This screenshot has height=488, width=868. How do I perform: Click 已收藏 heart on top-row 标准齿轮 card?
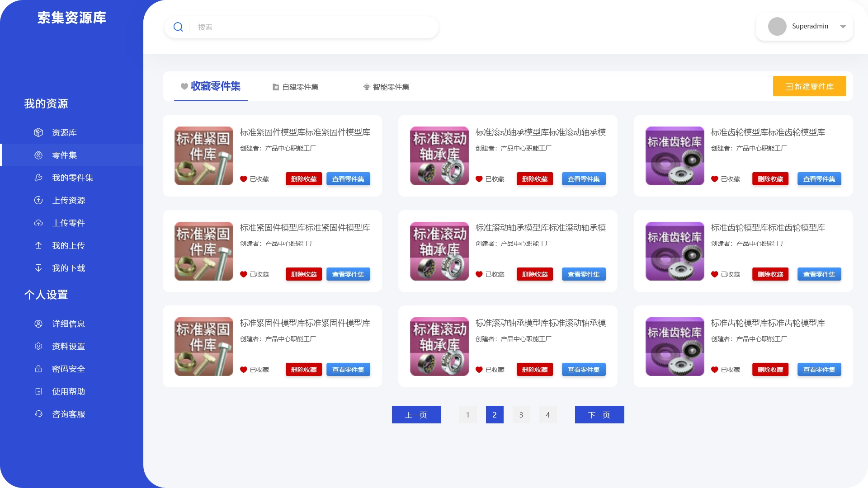pos(715,179)
